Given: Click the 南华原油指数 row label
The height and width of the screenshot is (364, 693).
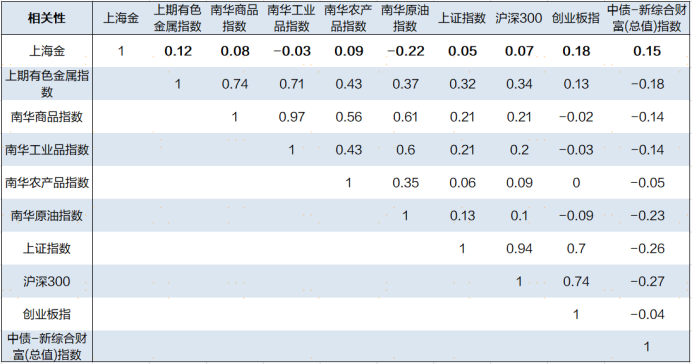Looking at the screenshot, I should click(46, 216).
